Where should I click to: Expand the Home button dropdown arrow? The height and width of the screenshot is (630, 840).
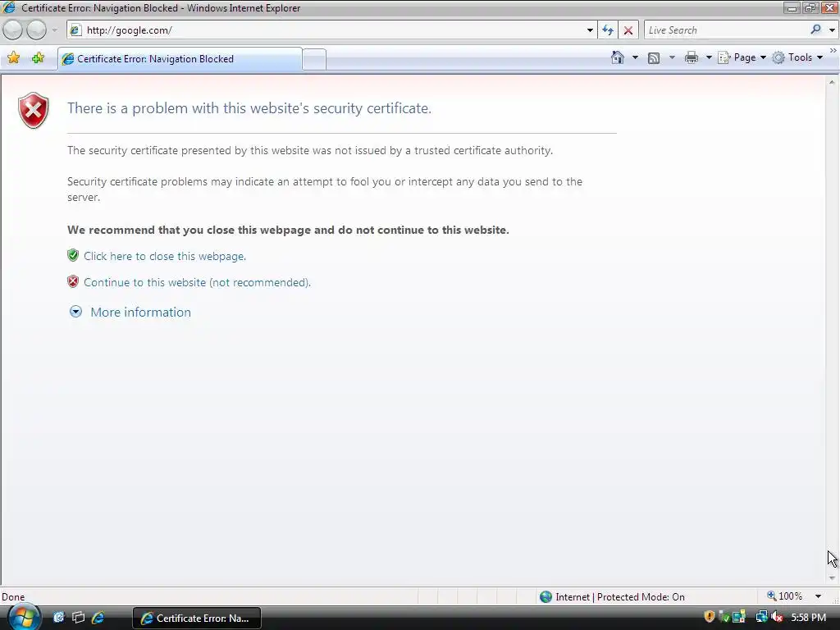point(636,57)
